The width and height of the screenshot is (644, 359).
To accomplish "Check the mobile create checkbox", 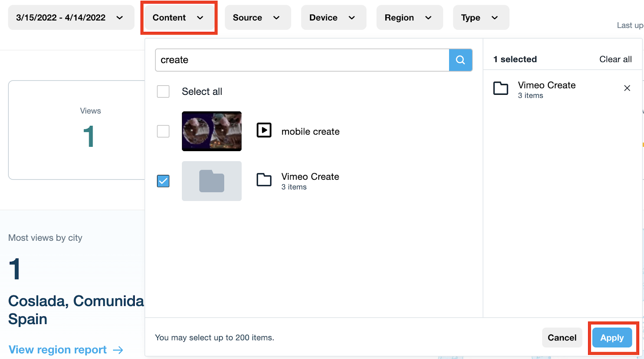I will pyautogui.click(x=163, y=131).
